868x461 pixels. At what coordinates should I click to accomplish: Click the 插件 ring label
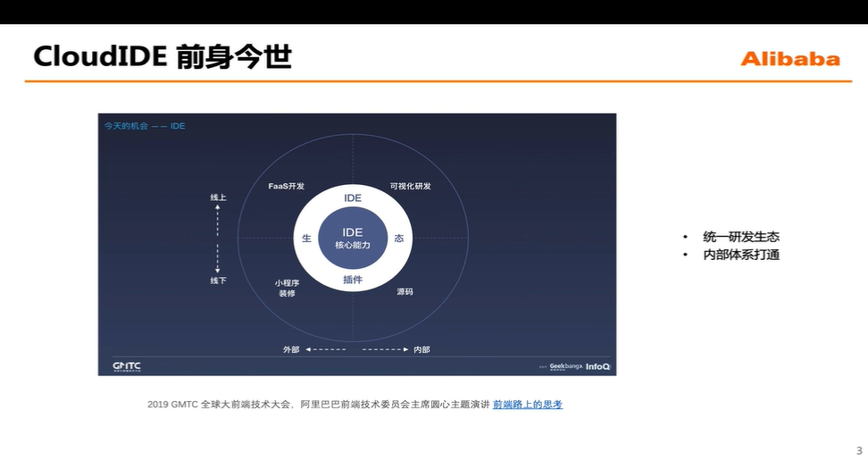[x=353, y=280]
